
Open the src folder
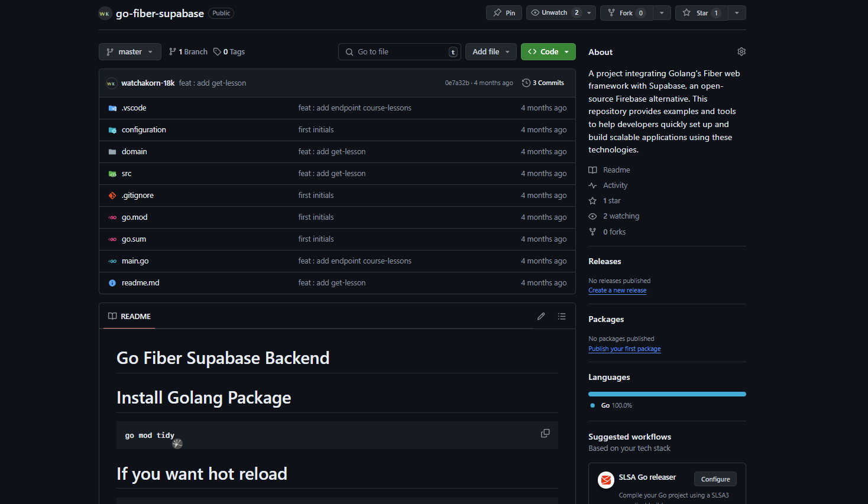click(127, 174)
